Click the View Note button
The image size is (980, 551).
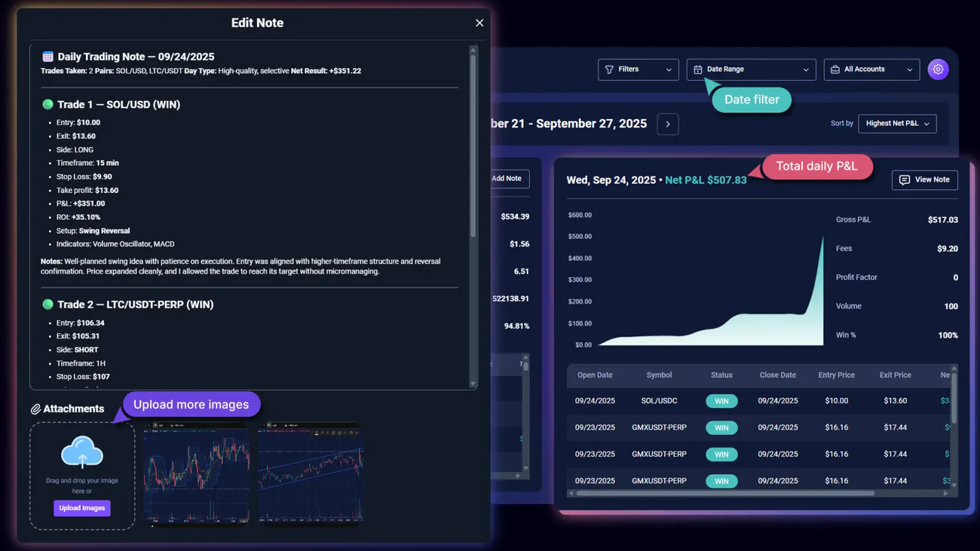click(x=924, y=179)
